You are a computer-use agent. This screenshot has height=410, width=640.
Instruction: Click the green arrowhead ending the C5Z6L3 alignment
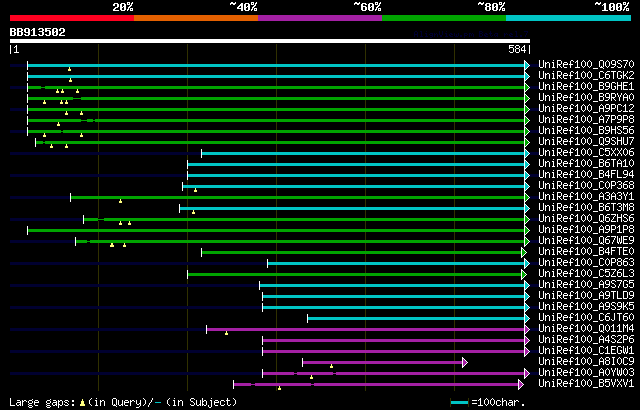tap(524, 274)
